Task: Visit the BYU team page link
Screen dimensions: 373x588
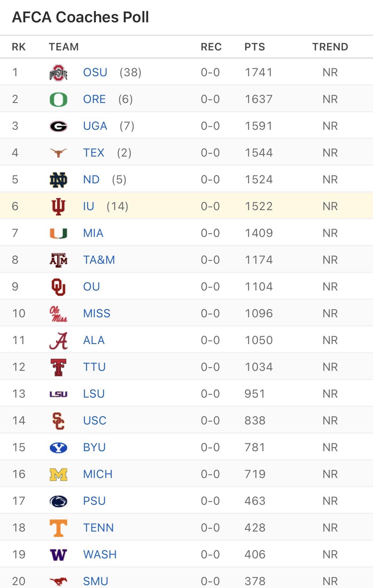Action: 94,447
